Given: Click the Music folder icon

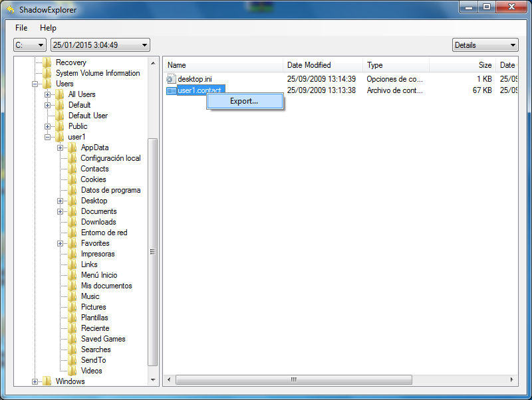Looking at the screenshot, I should coord(72,296).
